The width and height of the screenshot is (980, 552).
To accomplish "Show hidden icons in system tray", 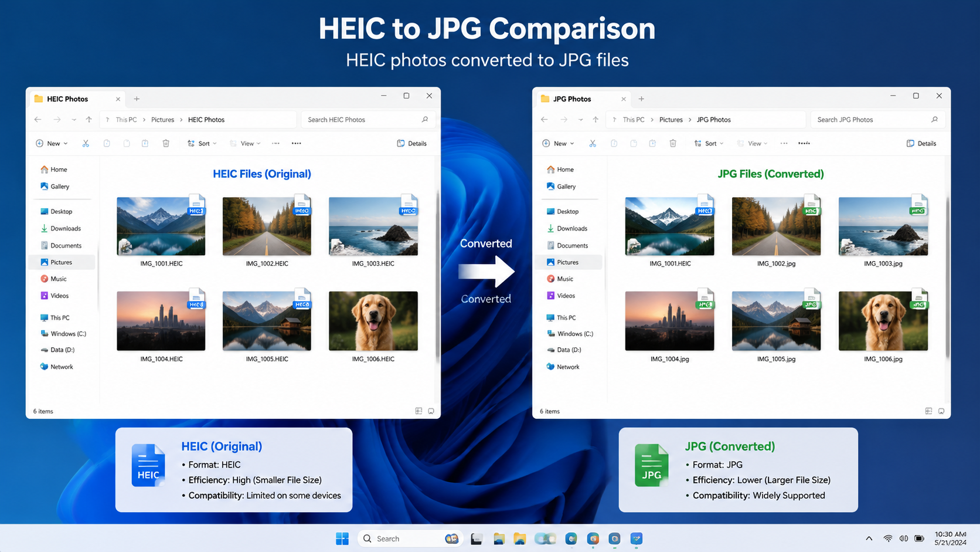I will tap(869, 539).
